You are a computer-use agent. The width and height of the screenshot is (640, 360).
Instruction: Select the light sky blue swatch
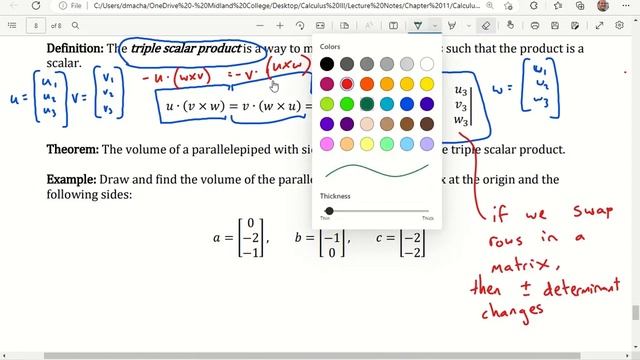407,144
